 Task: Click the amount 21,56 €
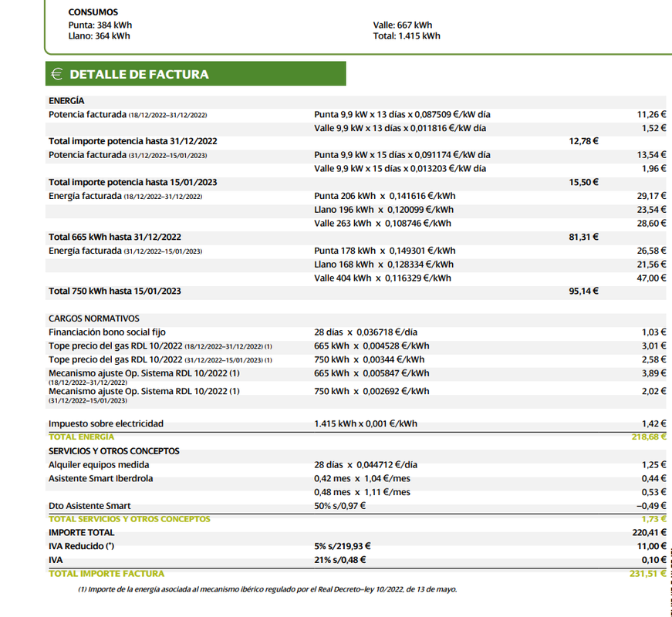pyautogui.click(x=651, y=265)
